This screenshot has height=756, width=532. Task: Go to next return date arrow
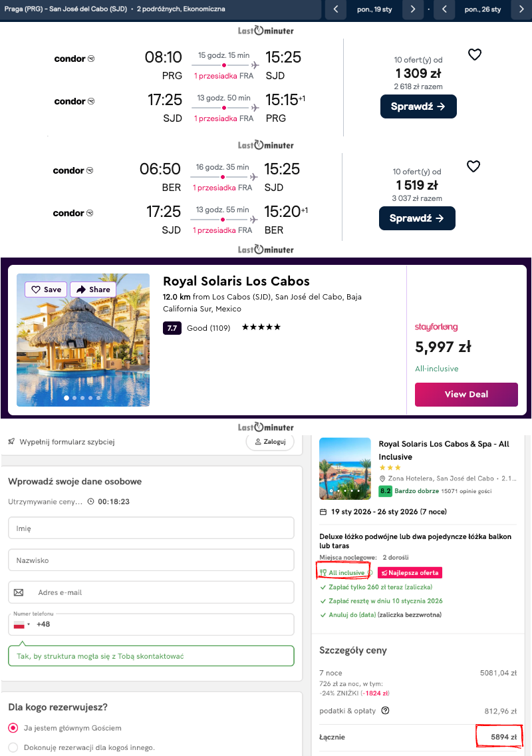[521, 9]
